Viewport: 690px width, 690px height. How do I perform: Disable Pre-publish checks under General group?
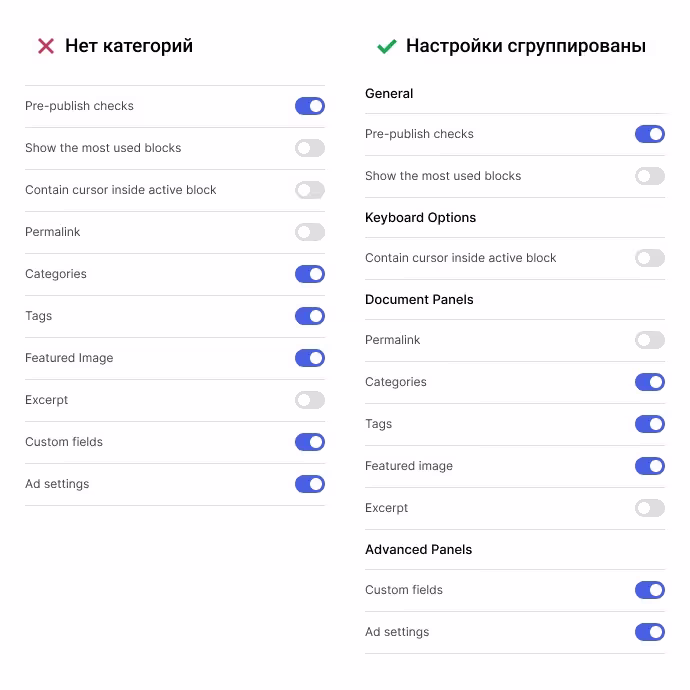[650, 134]
